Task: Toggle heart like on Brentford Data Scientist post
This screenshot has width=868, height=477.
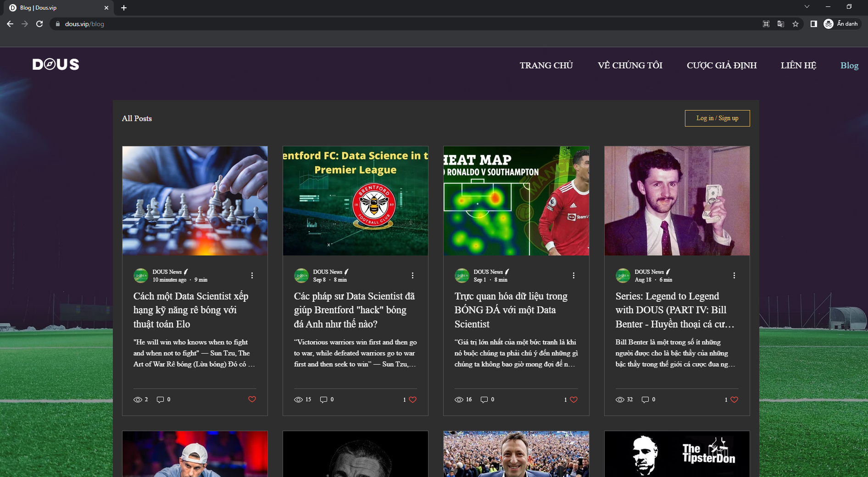Action: coord(412,399)
